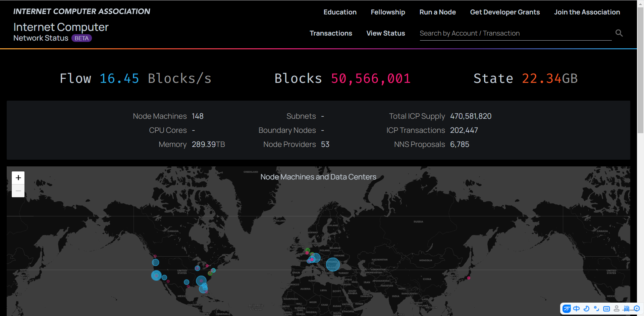Click the CPU Cores label
644x316 pixels.
point(168,130)
